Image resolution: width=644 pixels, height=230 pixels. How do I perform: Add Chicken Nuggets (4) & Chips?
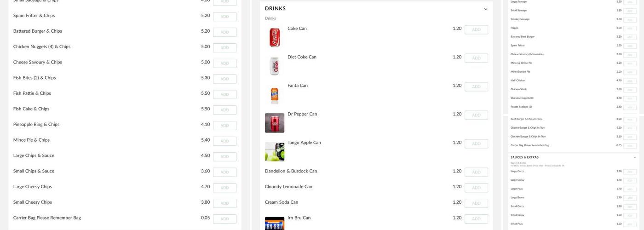[224, 48]
